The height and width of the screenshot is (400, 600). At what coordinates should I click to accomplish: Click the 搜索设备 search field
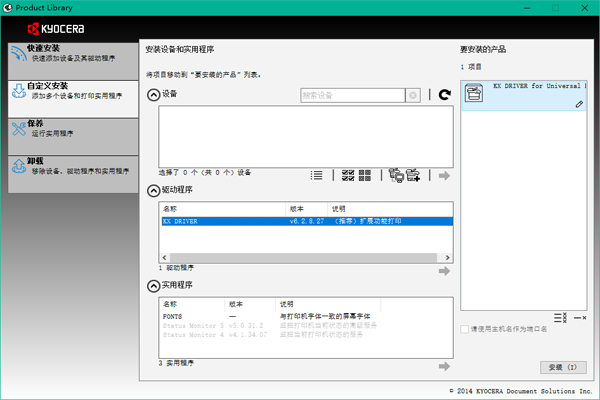click(x=352, y=95)
